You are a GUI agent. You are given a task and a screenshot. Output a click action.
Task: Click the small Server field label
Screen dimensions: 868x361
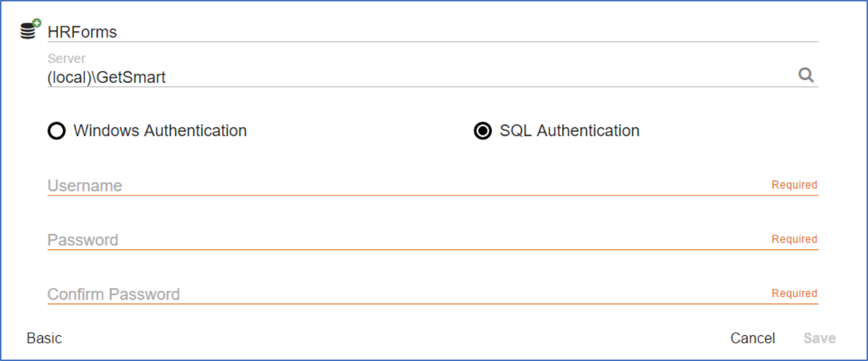pos(66,58)
